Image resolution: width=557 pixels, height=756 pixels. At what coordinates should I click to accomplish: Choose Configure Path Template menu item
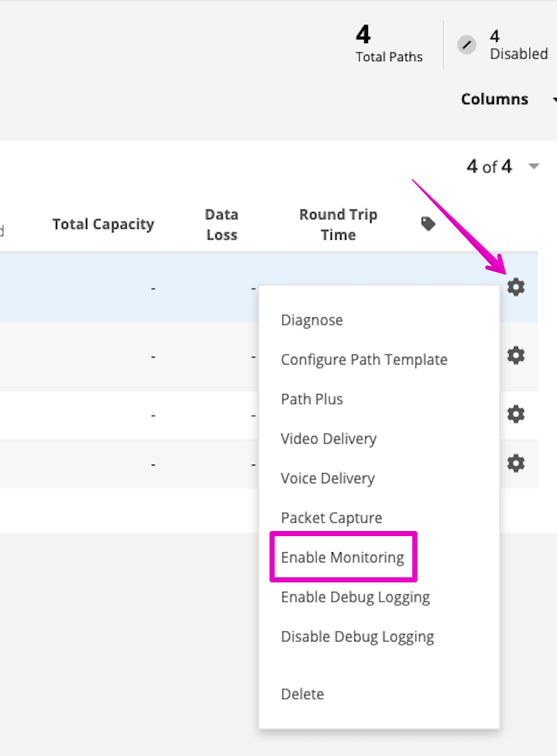point(364,359)
